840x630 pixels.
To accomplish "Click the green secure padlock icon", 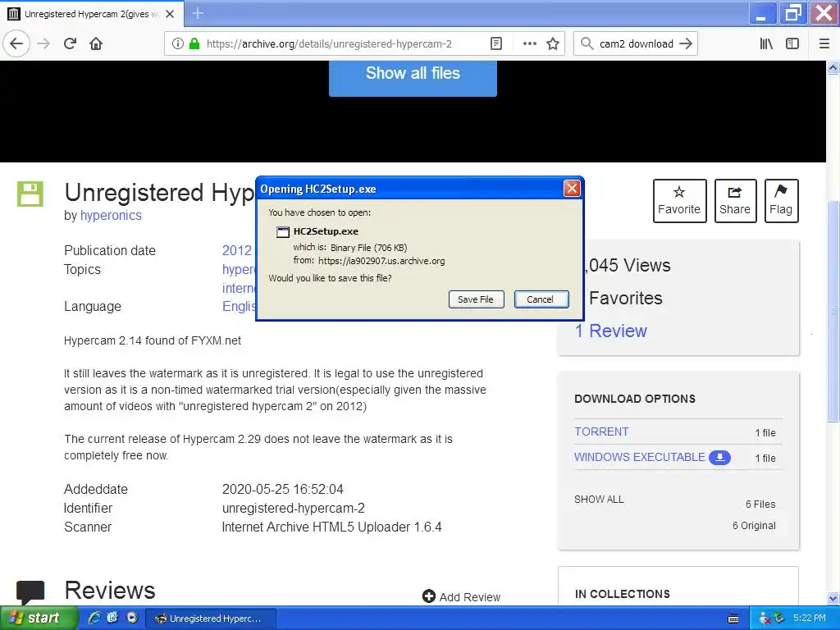I will 194,44.
